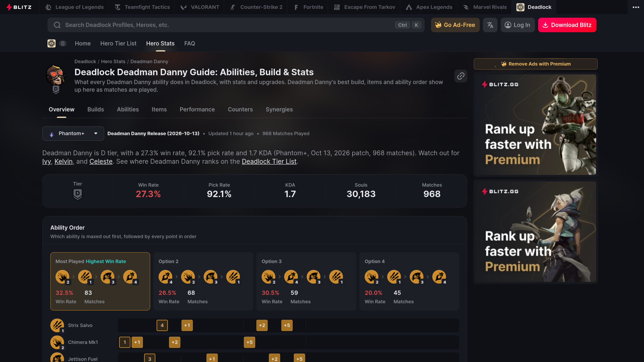Open the Items tab
644x362 pixels.
159,109
